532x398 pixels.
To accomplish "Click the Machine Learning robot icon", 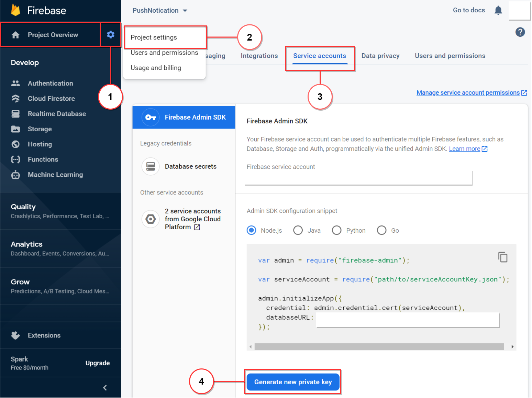I will (15, 175).
